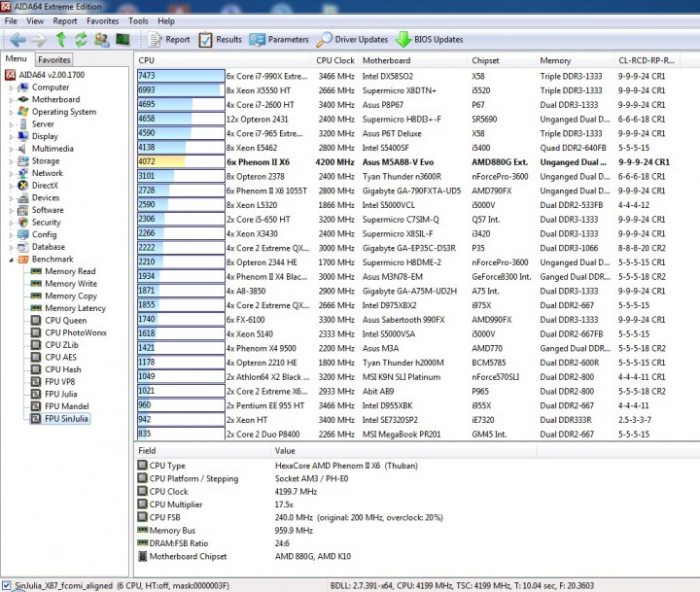
Task: Click the Back navigation arrow
Action: click(x=17, y=40)
